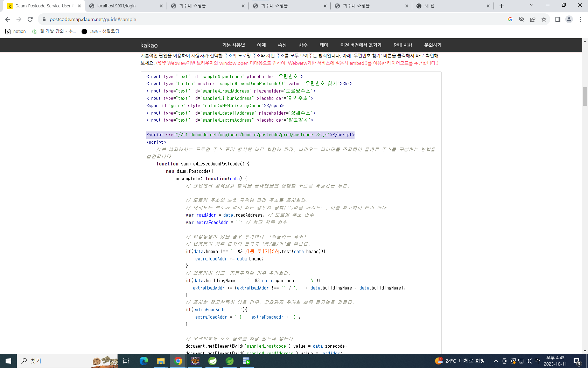This screenshot has height=368, width=588.
Task: Open the window-with-play-arrow app on taskbar
Action: 247,361
